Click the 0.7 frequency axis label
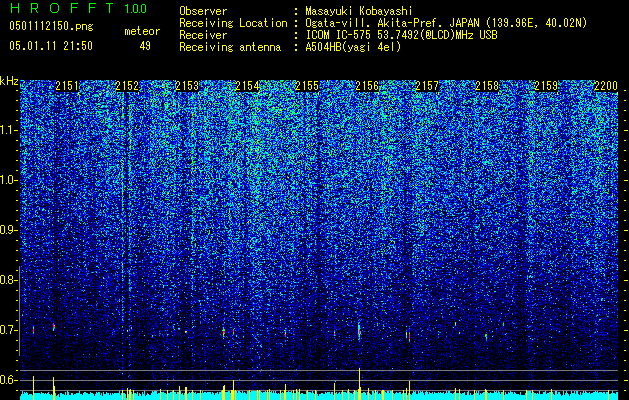 click(x=8, y=330)
